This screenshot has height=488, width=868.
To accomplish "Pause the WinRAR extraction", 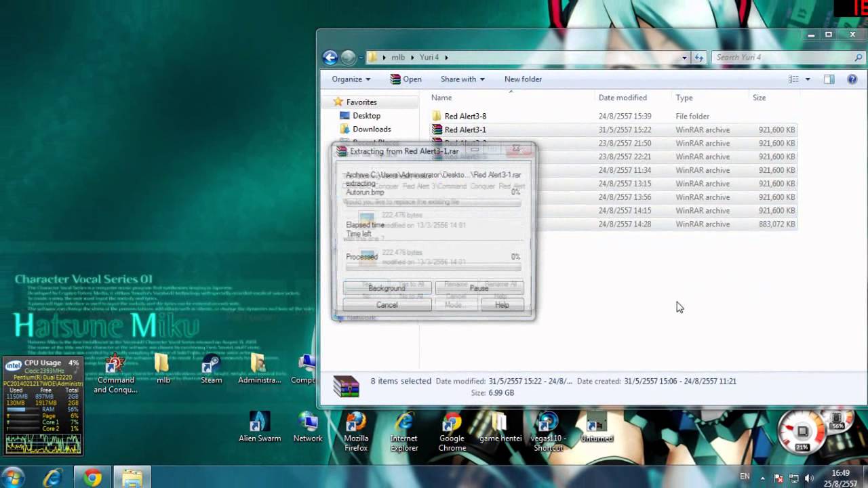I will (x=479, y=288).
